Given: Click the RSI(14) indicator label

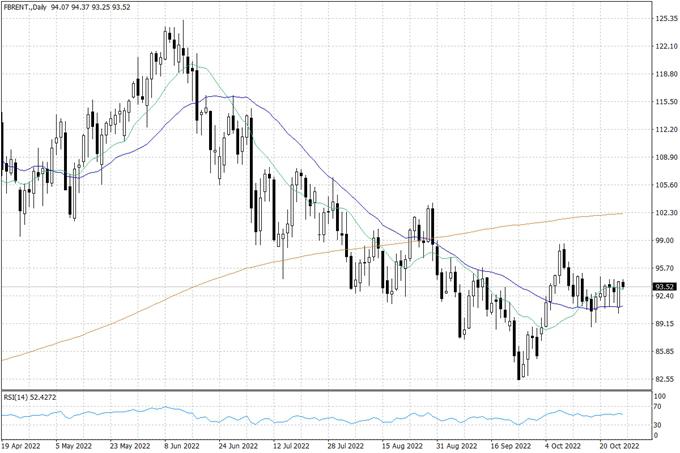Looking at the screenshot, I should 30,397.
